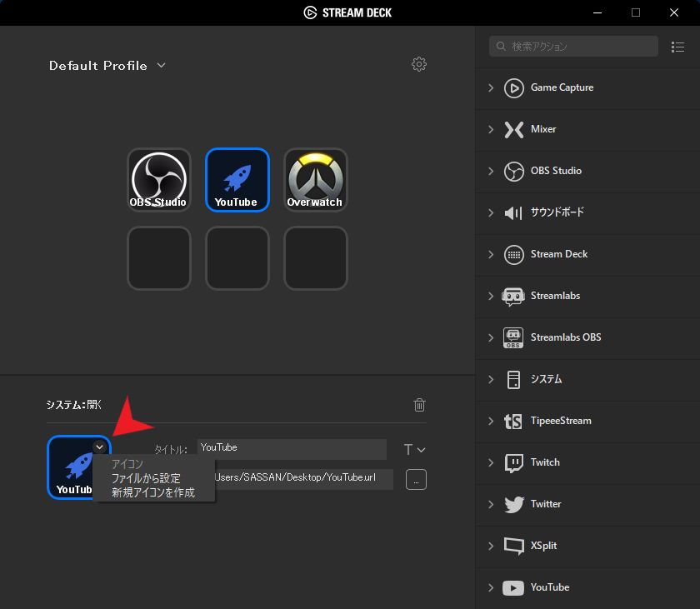Click the Mixer category icon
The image size is (700, 609).
click(x=514, y=130)
